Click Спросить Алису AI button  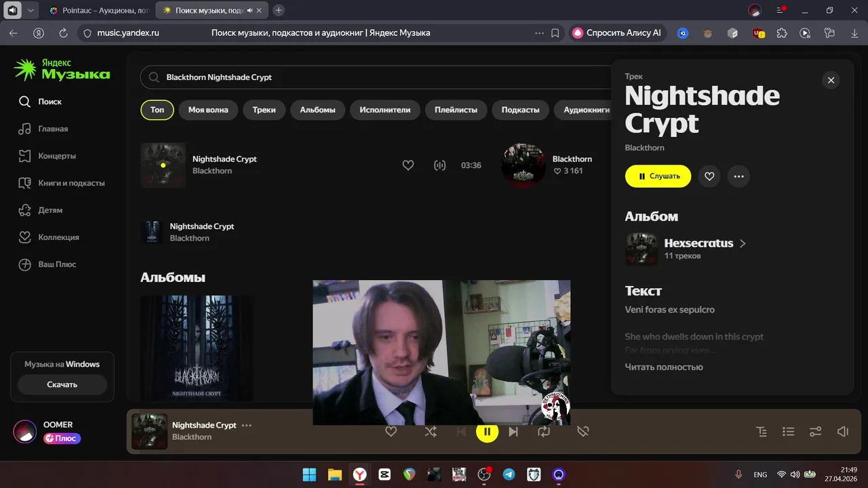point(618,33)
